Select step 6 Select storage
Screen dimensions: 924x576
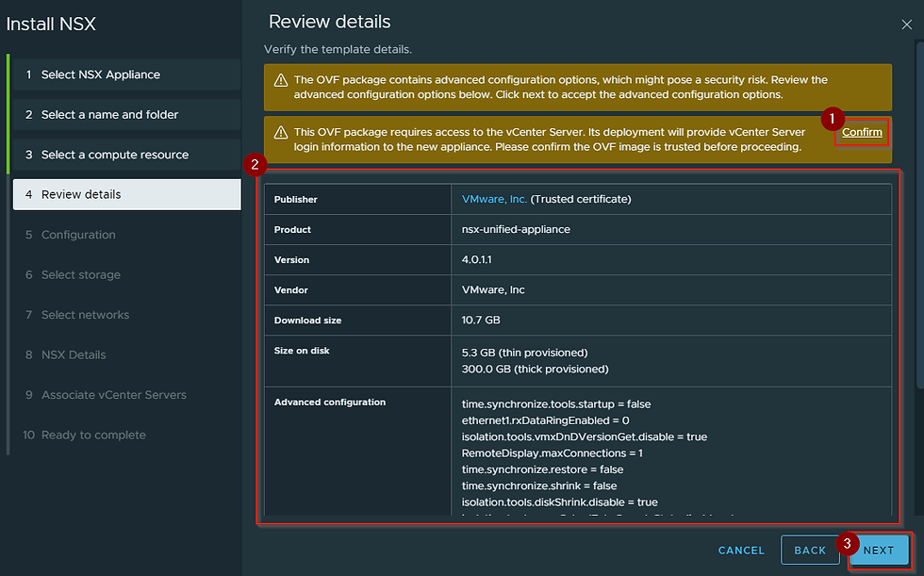(x=126, y=274)
